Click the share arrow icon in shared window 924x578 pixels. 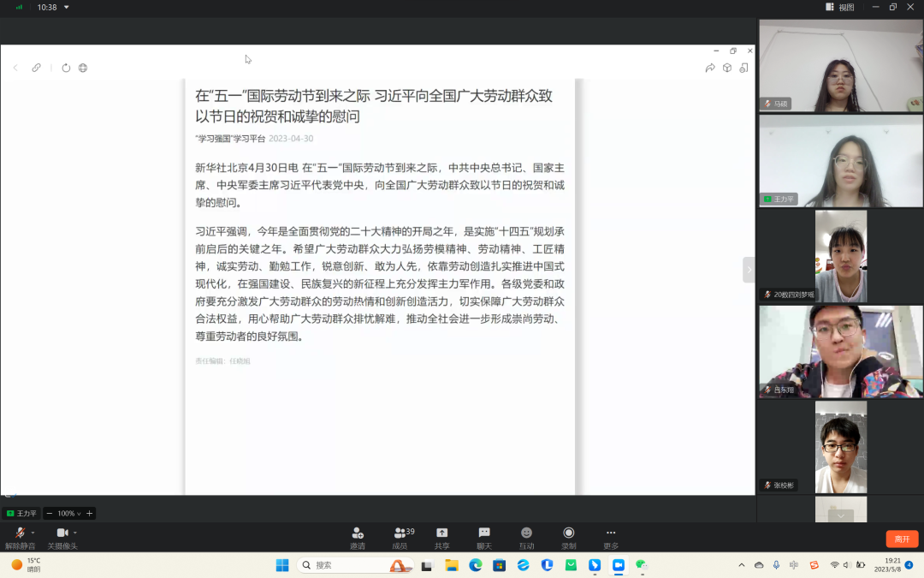709,68
